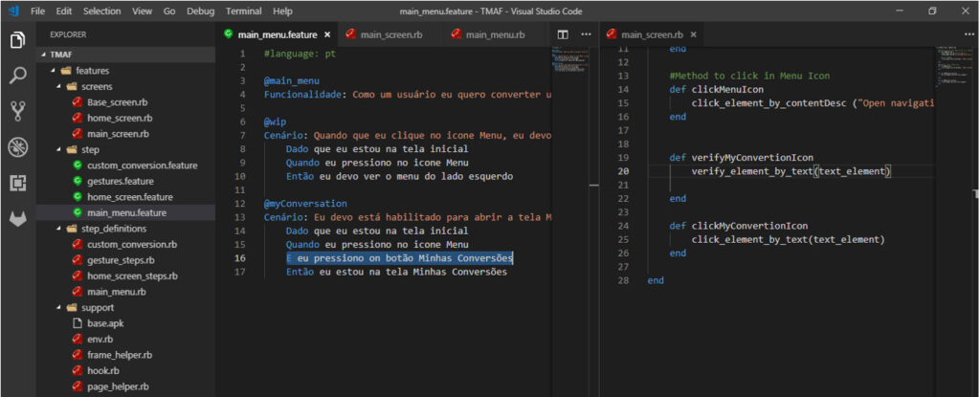
Task: Collapse the step folder
Action: click(x=59, y=149)
